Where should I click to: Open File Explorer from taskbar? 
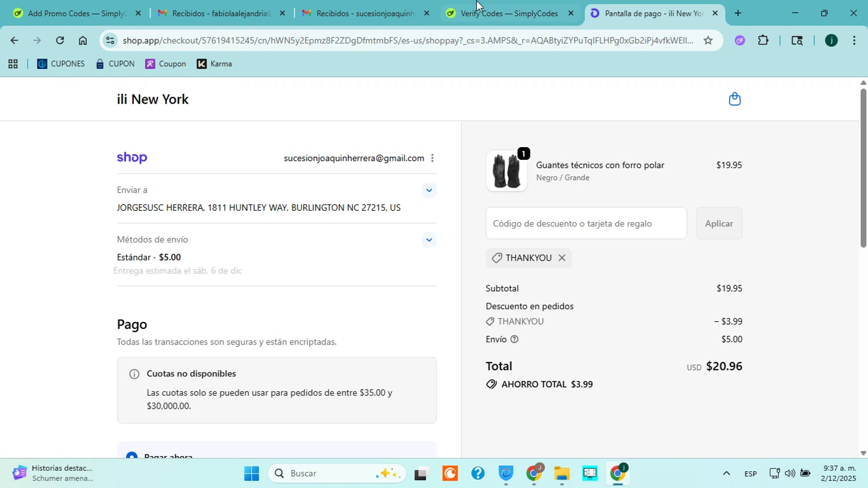click(562, 474)
